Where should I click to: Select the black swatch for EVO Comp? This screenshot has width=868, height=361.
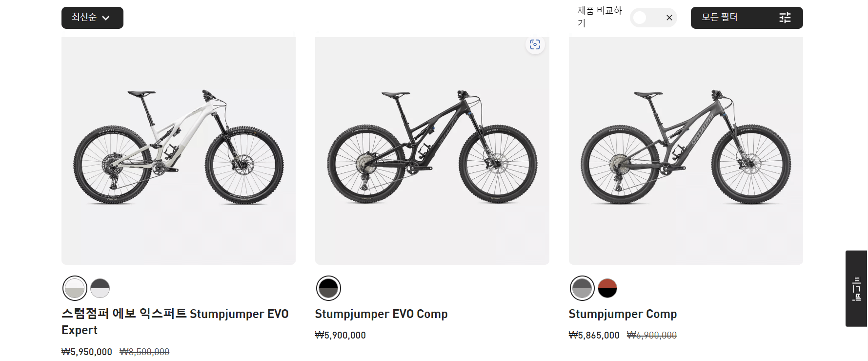point(328,288)
